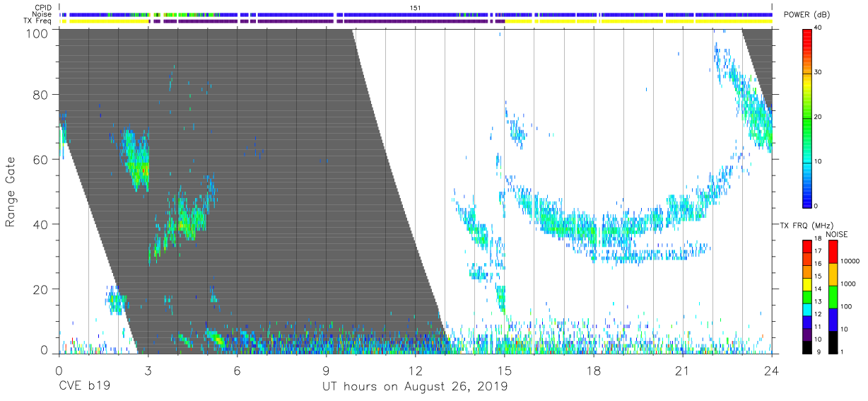868x401 pixels.
Task: Click noise scale label "1000"
Action: click(x=848, y=284)
